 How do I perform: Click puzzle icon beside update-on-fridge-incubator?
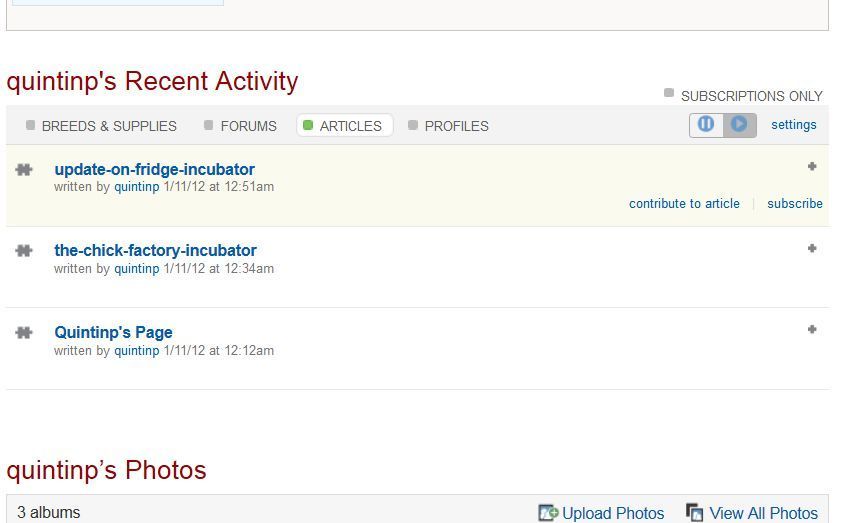(24, 170)
